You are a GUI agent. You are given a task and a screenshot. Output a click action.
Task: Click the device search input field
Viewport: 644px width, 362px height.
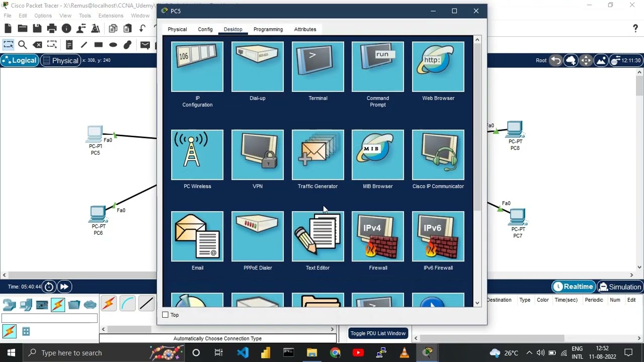(49, 318)
